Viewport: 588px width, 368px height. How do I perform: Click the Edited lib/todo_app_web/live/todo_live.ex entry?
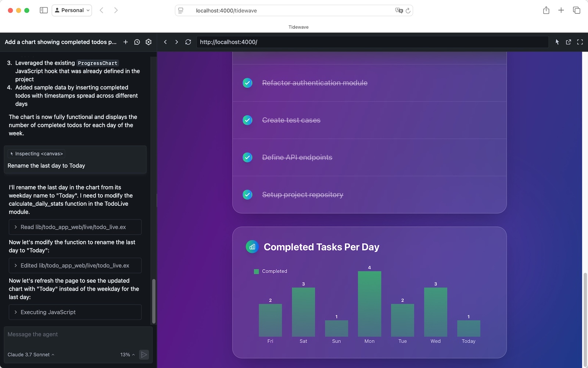point(75,265)
